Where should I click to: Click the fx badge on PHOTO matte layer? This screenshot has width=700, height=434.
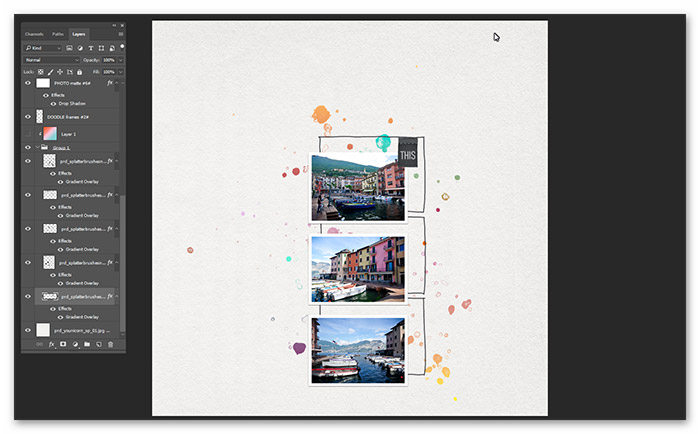[x=110, y=83]
